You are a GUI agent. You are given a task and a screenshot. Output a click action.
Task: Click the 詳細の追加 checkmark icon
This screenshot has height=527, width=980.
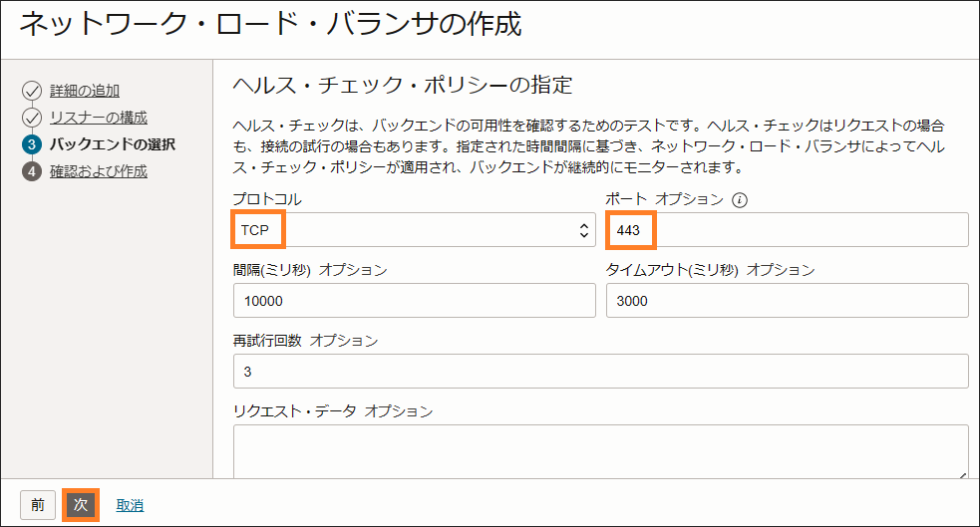[x=32, y=91]
